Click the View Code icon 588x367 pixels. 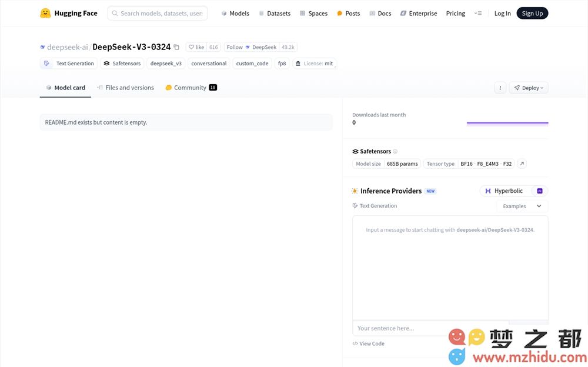pos(355,343)
